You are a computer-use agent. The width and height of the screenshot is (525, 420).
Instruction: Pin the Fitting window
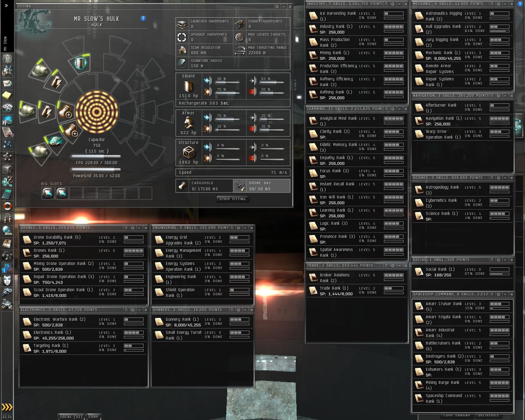pyautogui.click(x=277, y=6)
